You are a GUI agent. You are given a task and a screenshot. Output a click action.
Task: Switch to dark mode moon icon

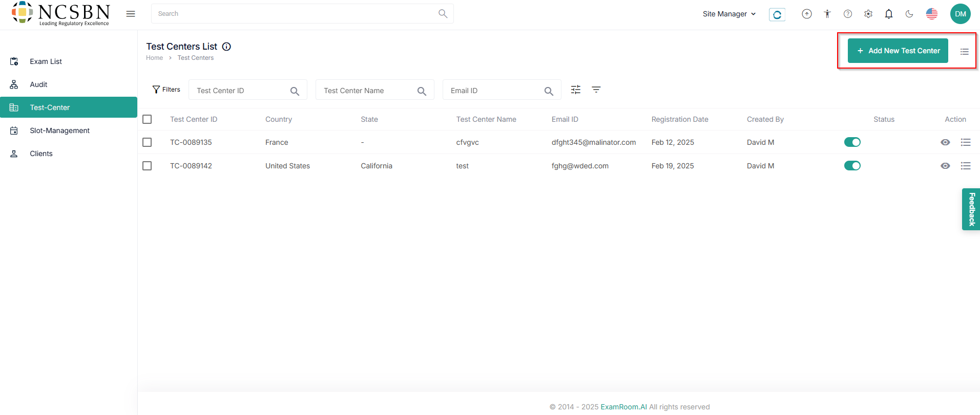pos(909,14)
